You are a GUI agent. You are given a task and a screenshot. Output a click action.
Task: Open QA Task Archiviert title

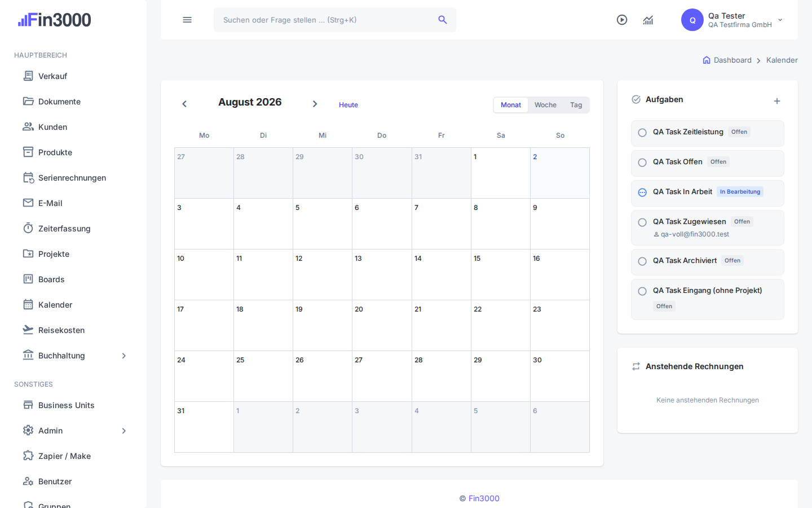click(685, 260)
